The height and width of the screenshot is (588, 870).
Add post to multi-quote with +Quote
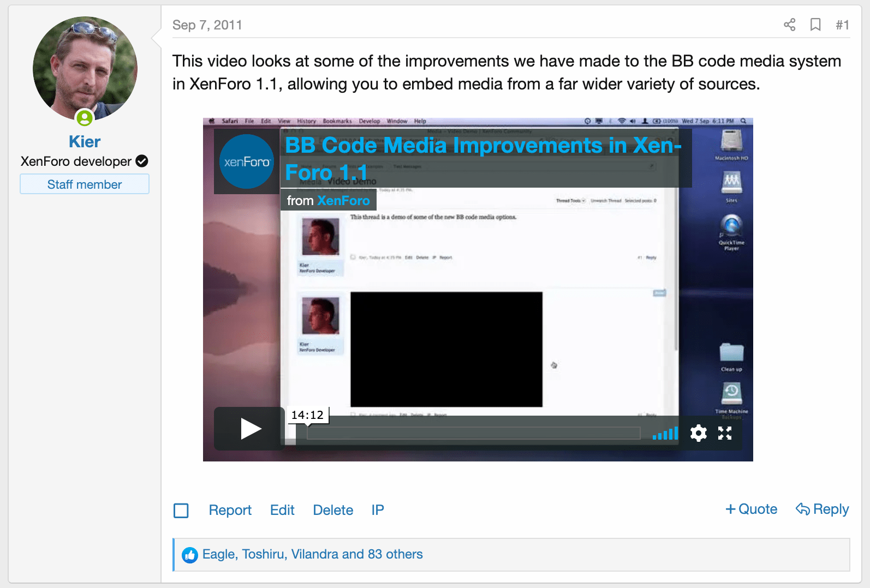(x=751, y=509)
